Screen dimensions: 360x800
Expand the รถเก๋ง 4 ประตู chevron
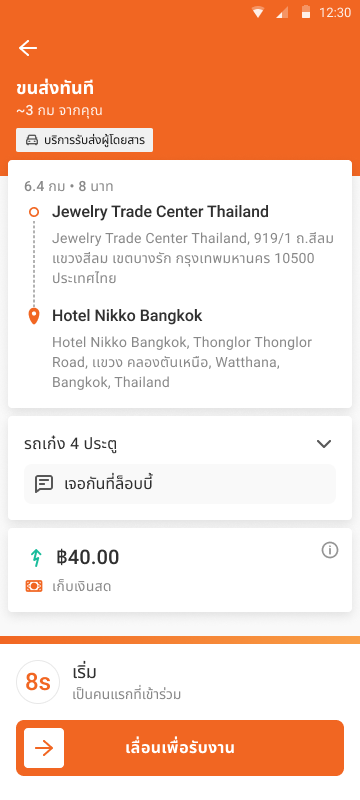tap(324, 444)
